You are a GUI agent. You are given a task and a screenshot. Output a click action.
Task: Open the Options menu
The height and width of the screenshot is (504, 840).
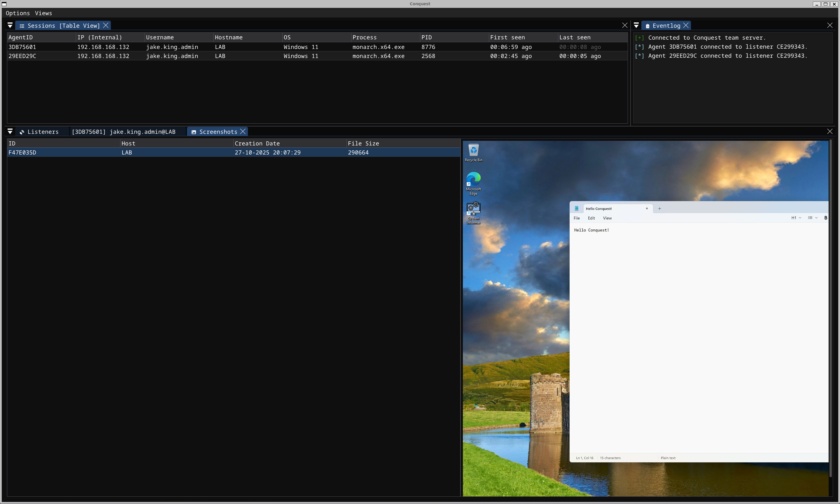[18, 13]
